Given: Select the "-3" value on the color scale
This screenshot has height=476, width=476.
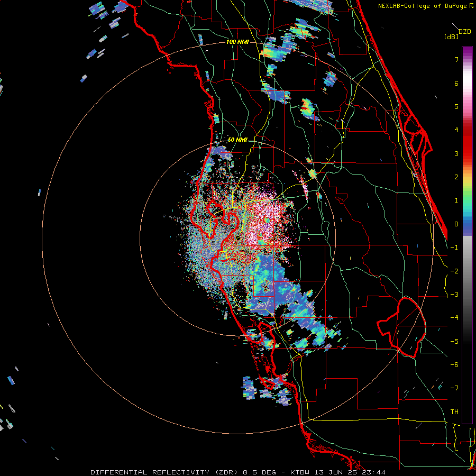Looking at the screenshot, I should tap(454, 295).
